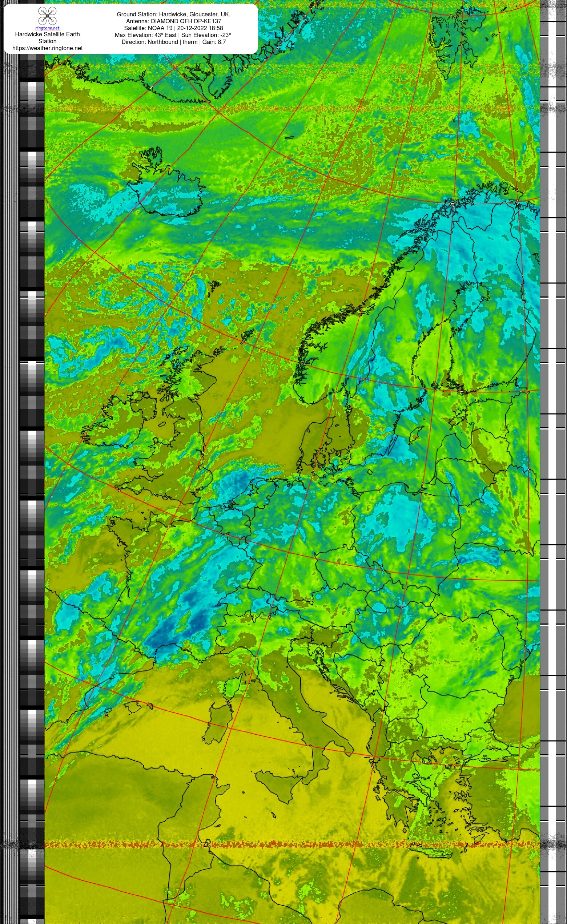Click the island of Crete outline
Image resolution: width=567 pixels, height=924 pixels.
click(x=431, y=851)
